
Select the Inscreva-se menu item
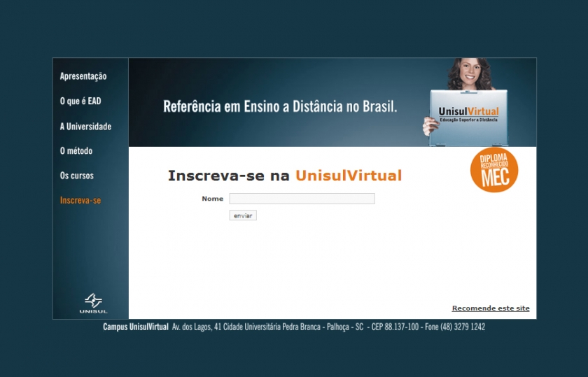[80, 200]
